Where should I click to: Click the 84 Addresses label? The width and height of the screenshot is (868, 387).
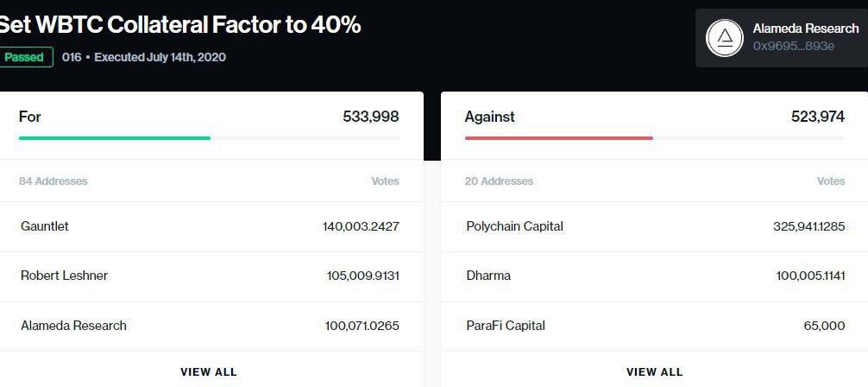pos(53,181)
